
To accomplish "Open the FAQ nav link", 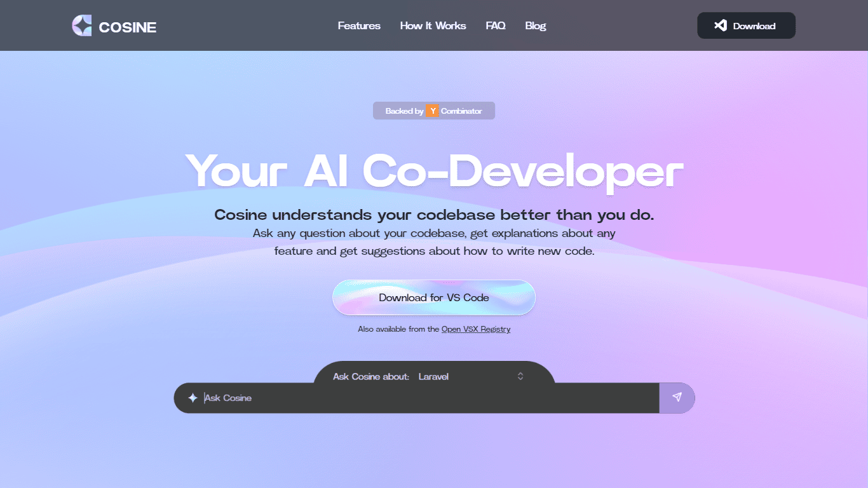I will (x=496, y=26).
